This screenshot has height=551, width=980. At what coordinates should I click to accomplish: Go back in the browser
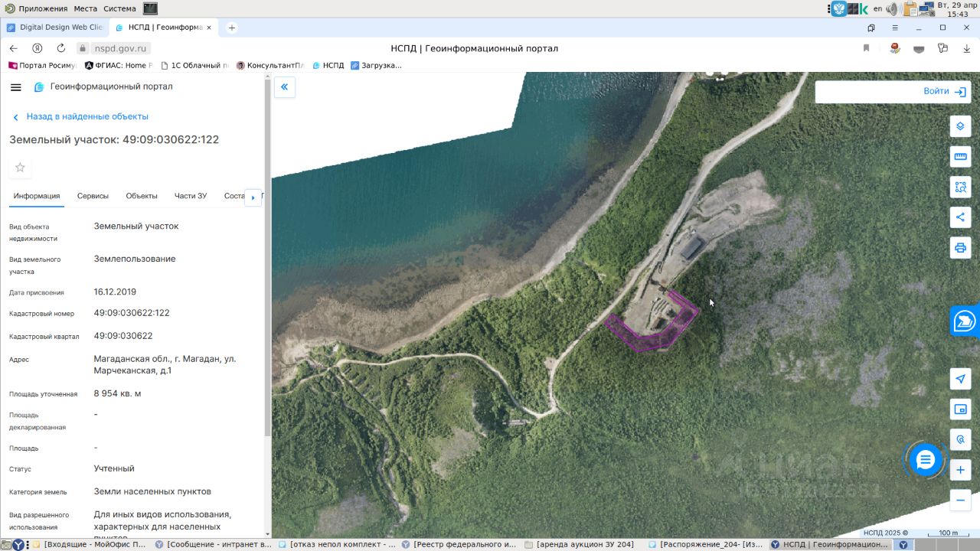pyautogui.click(x=13, y=48)
